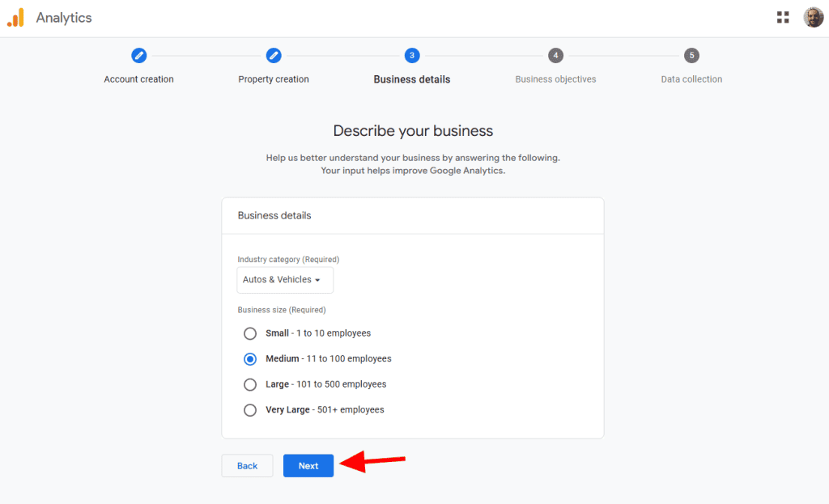Choose Large 101 to 500 employees
Screen dimensions: 829x504
coord(250,384)
